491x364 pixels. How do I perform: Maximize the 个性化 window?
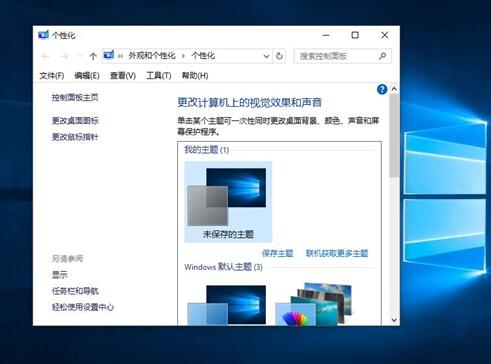[355, 35]
